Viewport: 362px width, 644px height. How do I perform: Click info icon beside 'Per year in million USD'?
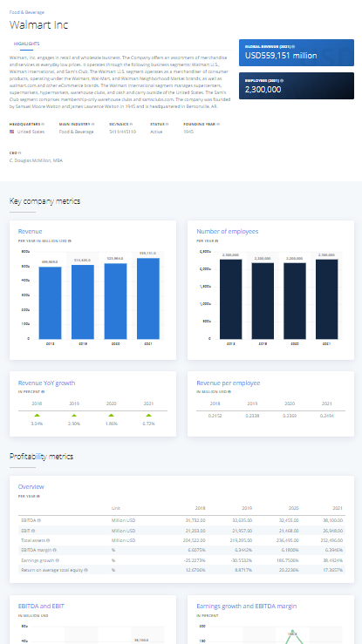coord(70,241)
